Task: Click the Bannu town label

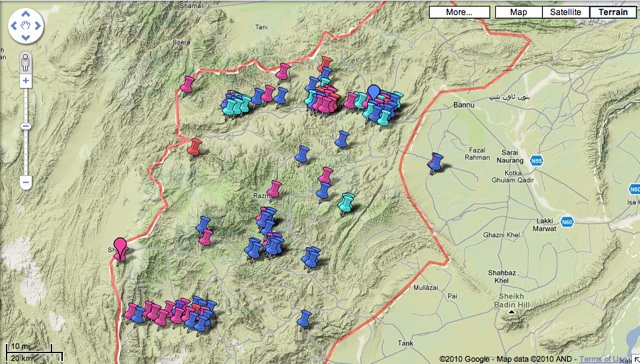Action: pos(464,105)
